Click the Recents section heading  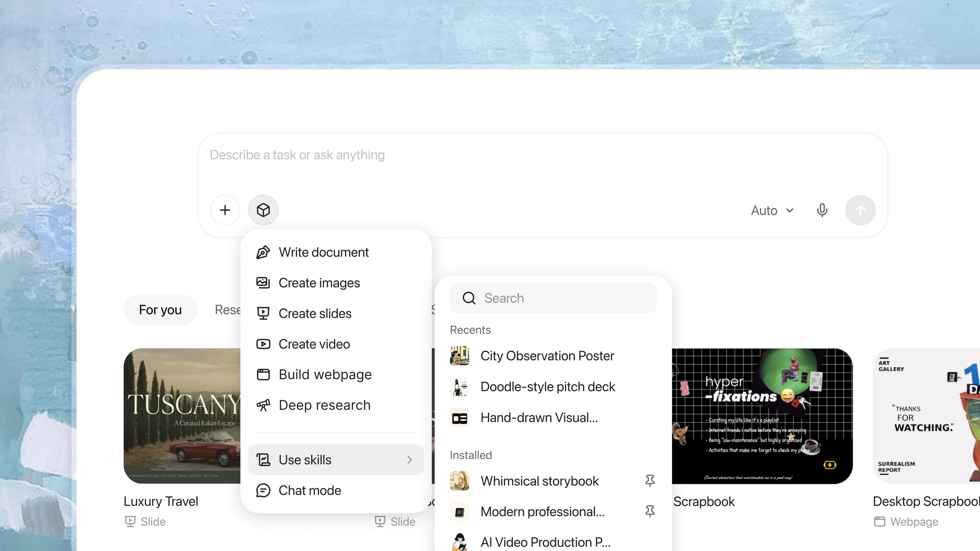470,330
